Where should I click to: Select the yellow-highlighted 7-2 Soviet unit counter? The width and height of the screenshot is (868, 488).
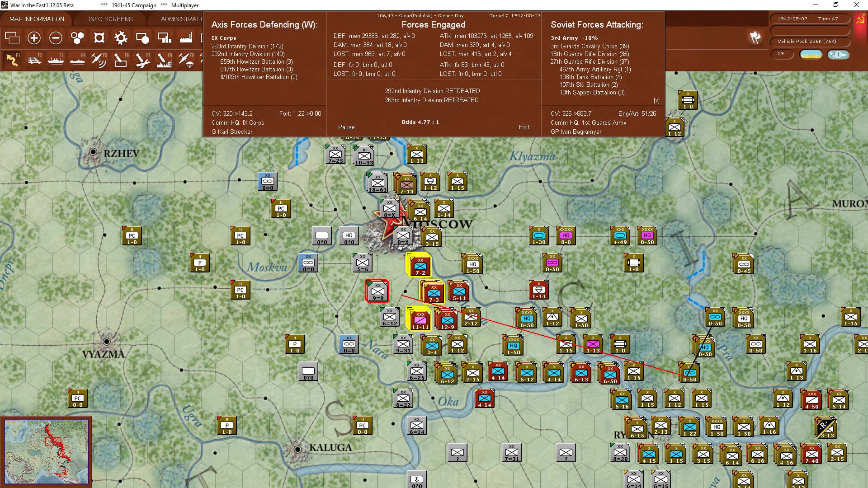pyautogui.click(x=420, y=265)
